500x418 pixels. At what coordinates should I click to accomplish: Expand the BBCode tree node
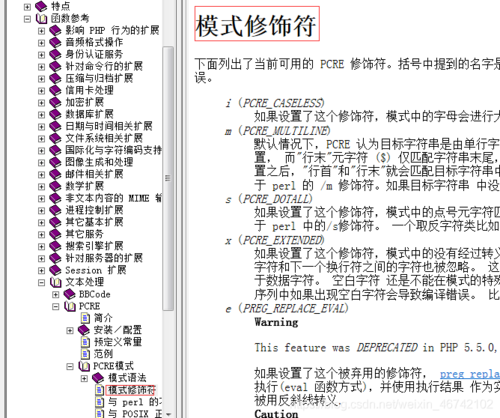[x=56, y=295]
